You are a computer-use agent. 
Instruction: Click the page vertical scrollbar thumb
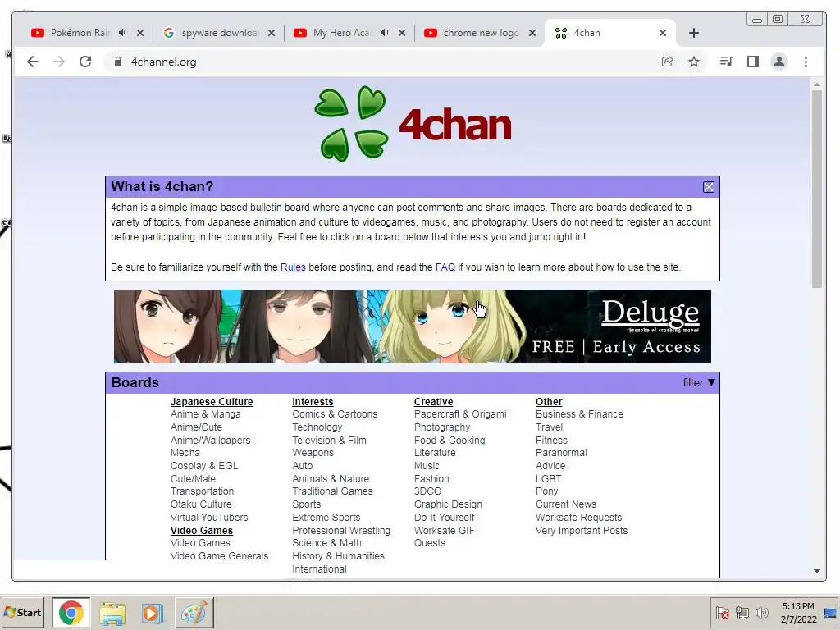pyautogui.click(x=816, y=189)
